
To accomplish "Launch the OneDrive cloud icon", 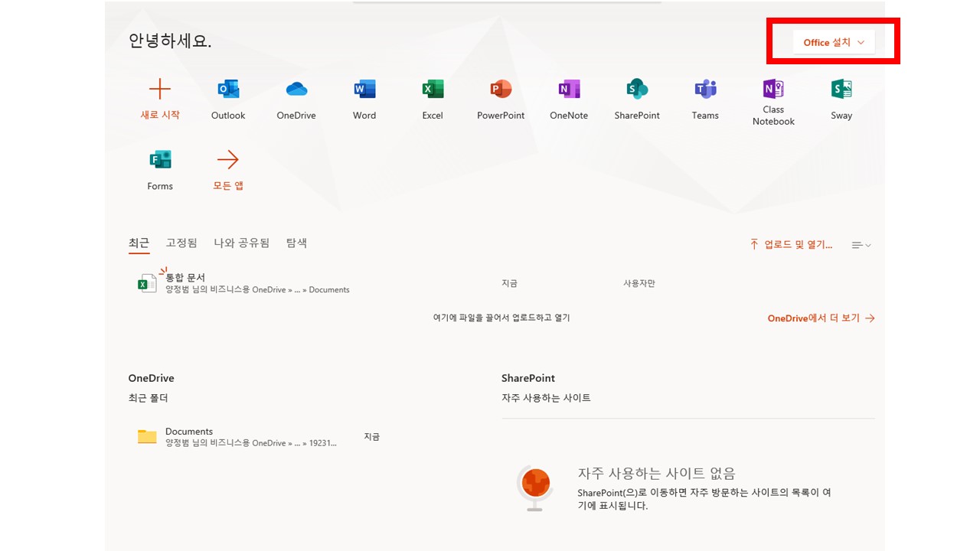I will tap(296, 90).
